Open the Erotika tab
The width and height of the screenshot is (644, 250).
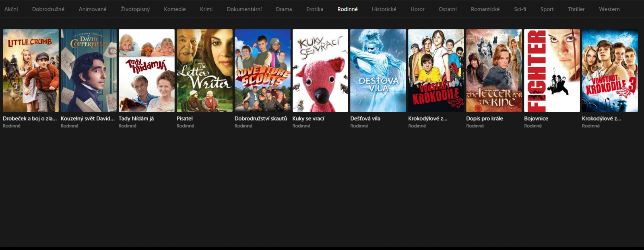tap(315, 9)
